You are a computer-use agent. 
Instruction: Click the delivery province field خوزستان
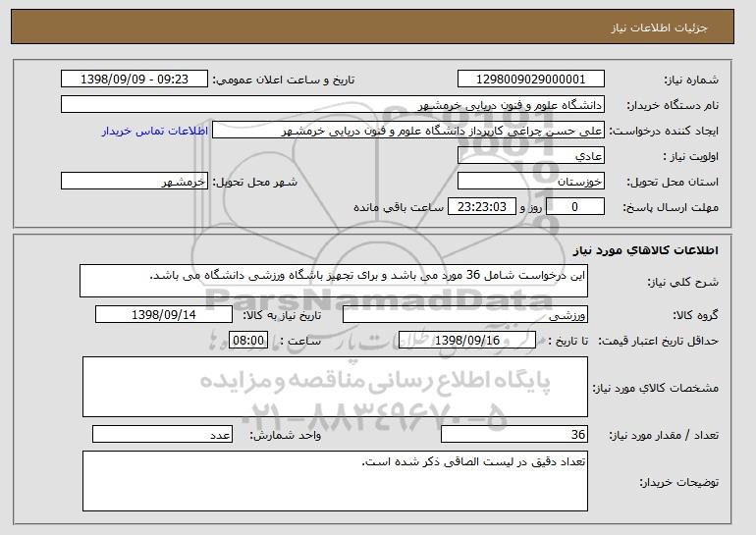tap(531, 182)
